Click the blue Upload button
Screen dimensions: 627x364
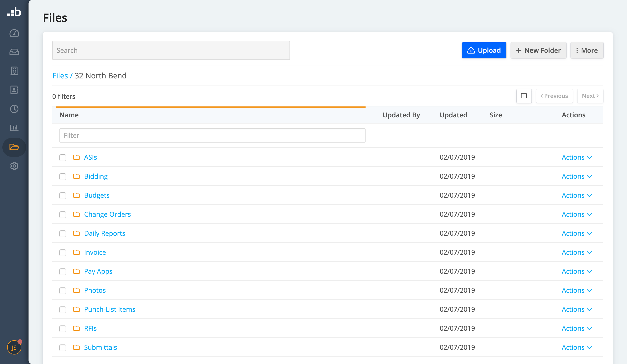[484, 51]
